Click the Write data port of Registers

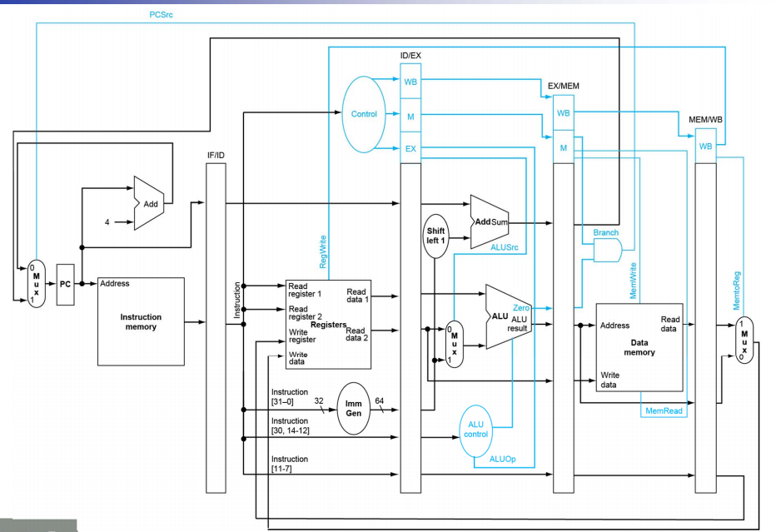pyautogui.click(x=298, y=358)
